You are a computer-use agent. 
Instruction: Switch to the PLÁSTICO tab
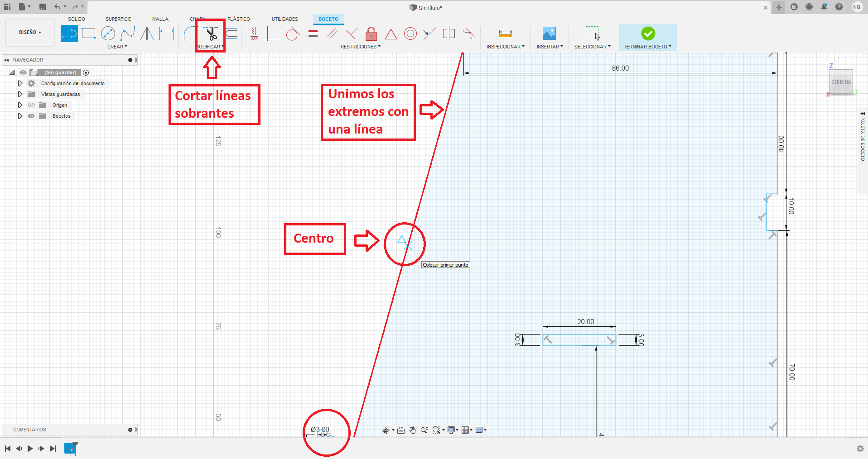(x=239, y=19)
